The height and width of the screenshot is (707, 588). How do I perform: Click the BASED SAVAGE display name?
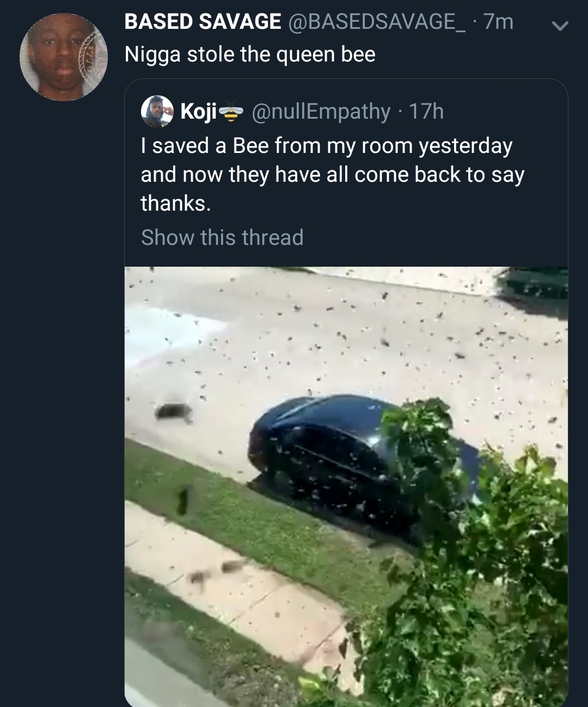click(203, 22)
